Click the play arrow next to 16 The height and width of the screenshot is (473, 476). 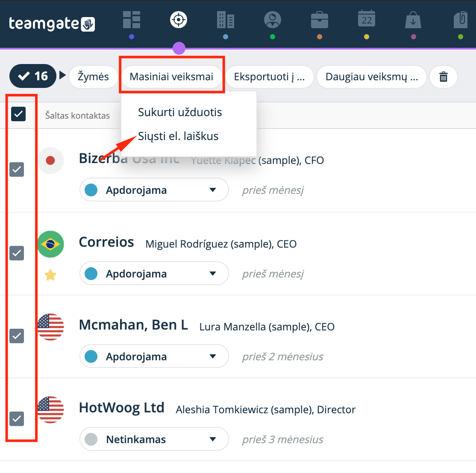coord(62,75)
